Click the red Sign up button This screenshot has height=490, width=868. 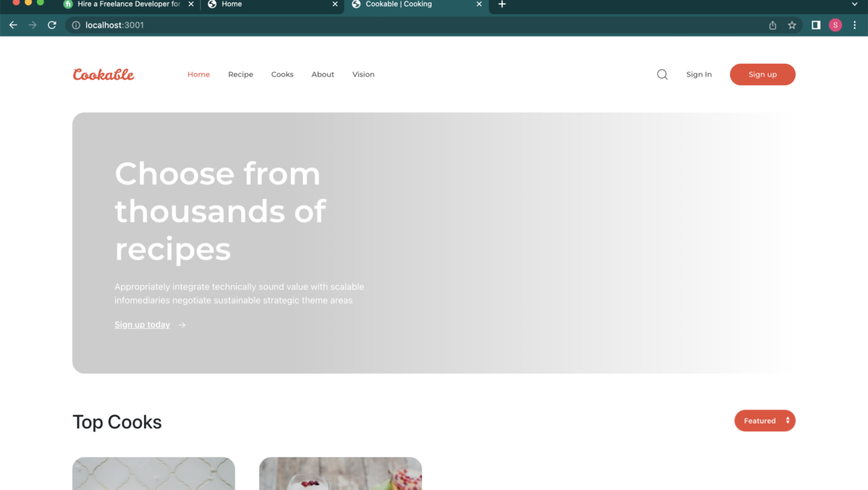[x=762, y=74]
